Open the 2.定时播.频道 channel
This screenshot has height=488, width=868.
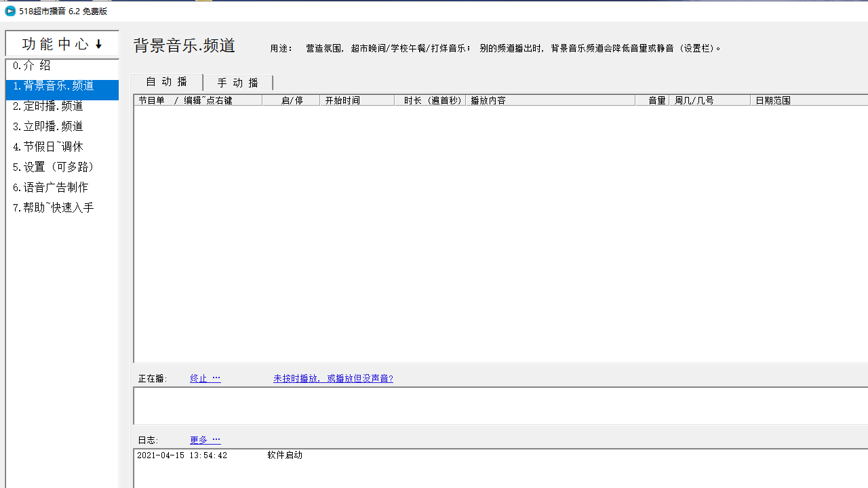(50, 106)
